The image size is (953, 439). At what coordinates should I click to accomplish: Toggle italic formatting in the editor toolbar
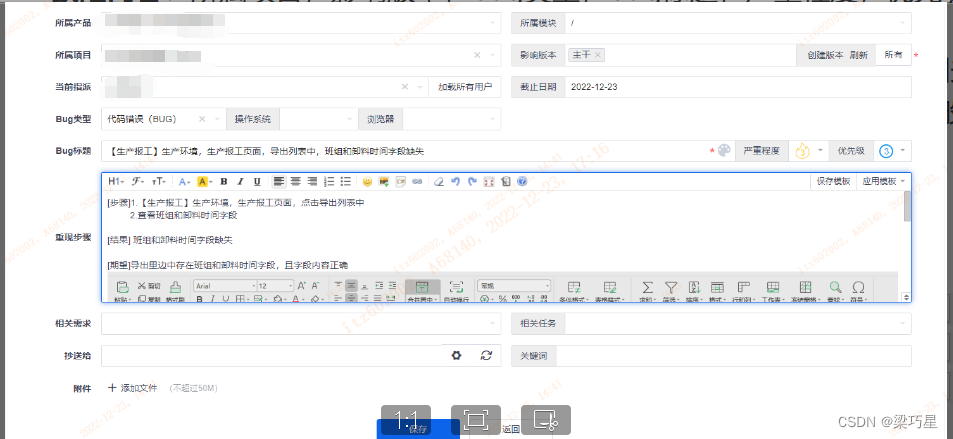click(240, 181)
